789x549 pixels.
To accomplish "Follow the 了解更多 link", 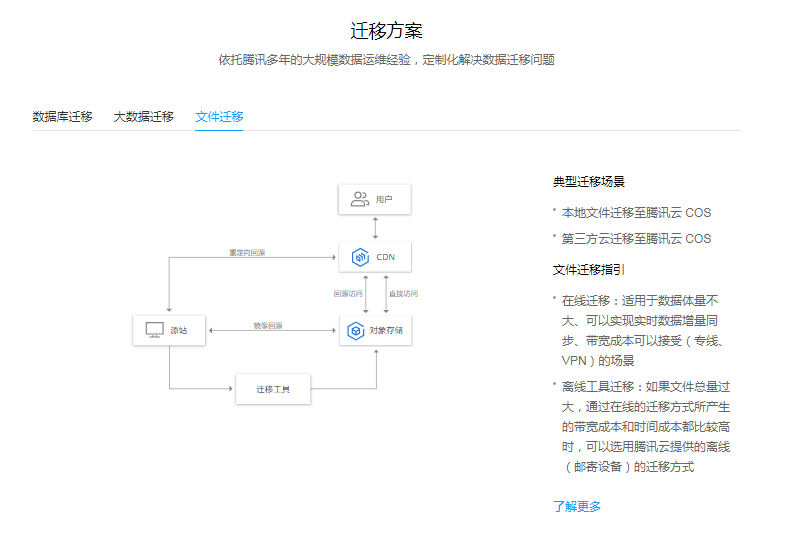I will click(x=577, y=506).
